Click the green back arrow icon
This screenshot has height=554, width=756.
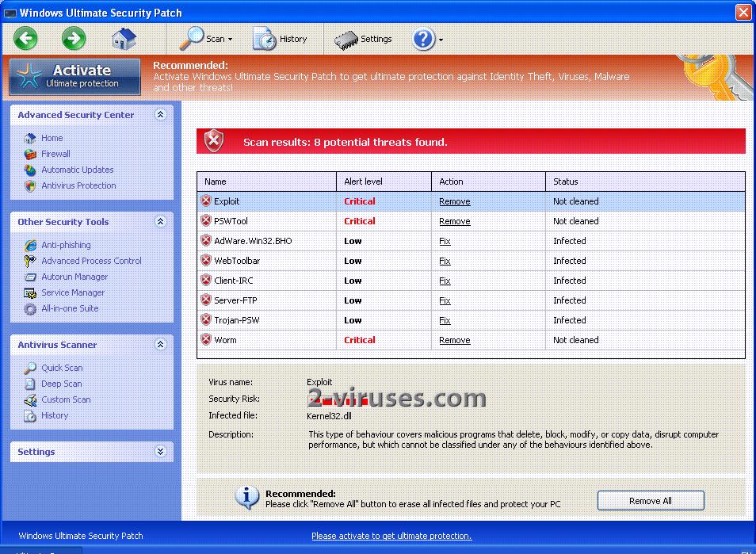(25, 38)
